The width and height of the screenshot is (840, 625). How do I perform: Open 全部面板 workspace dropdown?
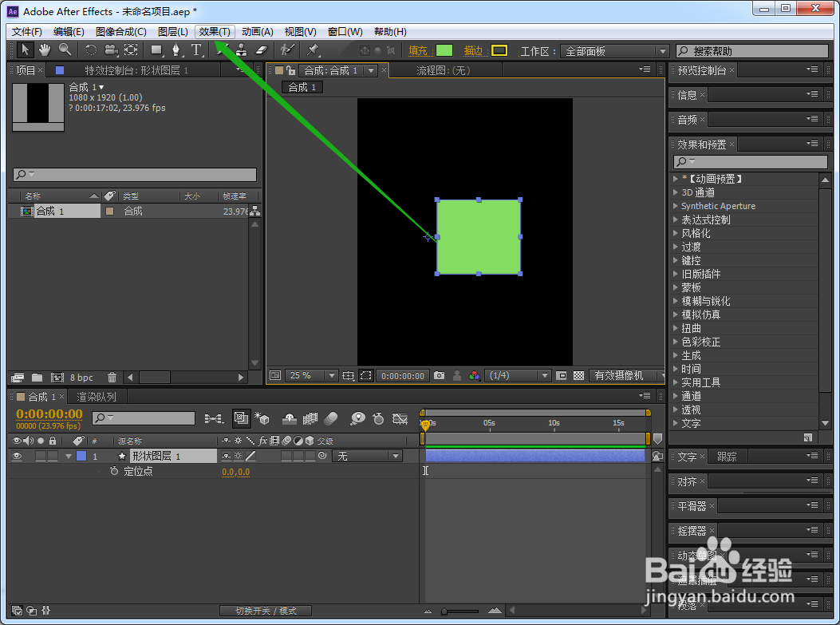(614, 51)
